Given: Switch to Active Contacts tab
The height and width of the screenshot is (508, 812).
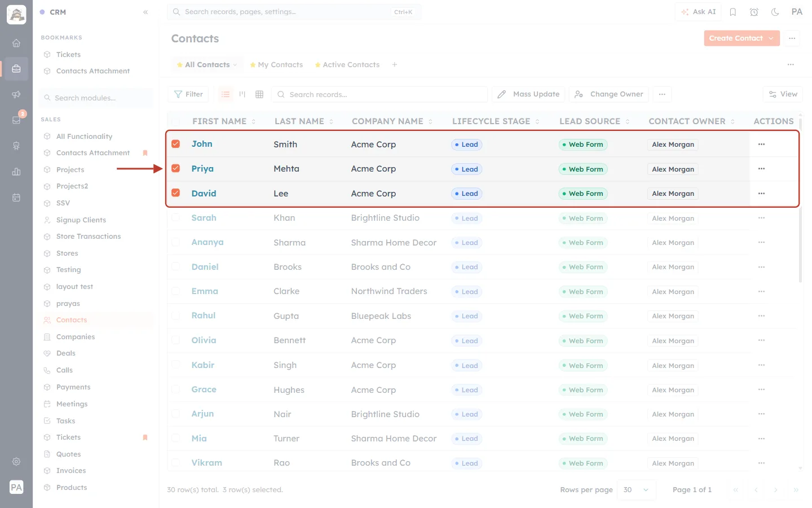Looking at the screenshot, I should coord(347,65).
